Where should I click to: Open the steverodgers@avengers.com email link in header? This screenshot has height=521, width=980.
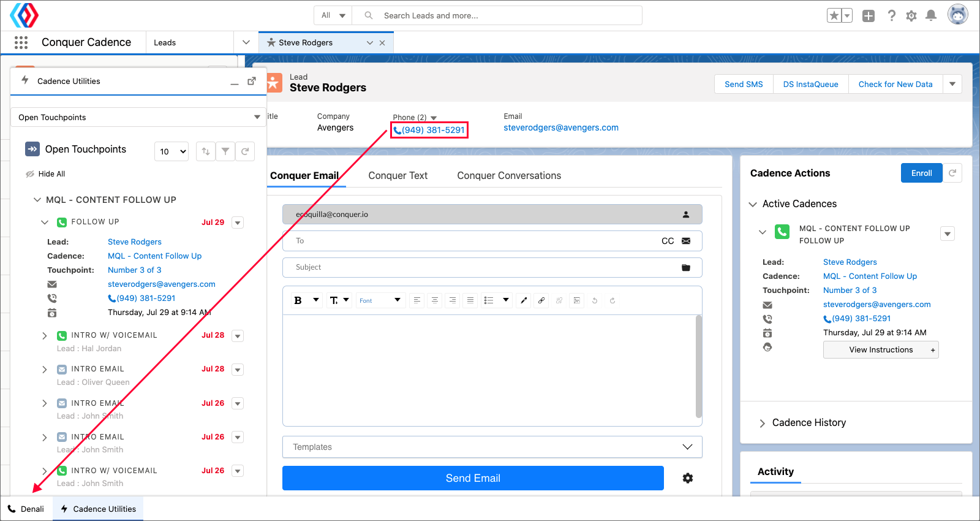[561, 127]
